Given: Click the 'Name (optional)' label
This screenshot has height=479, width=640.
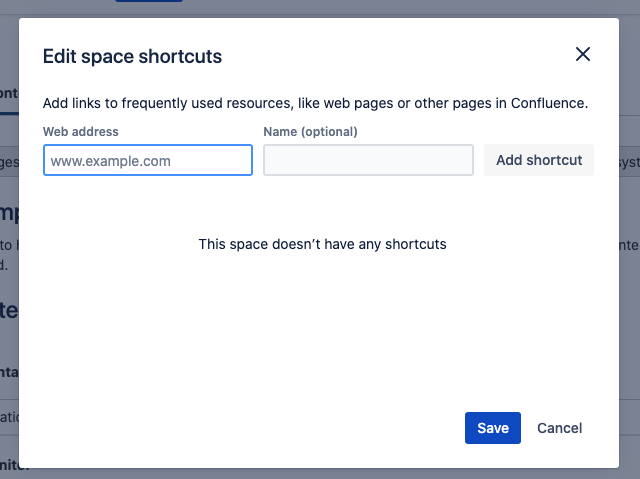Looking at the screenshot, I should pyautogui.click(x=310, y=131).
